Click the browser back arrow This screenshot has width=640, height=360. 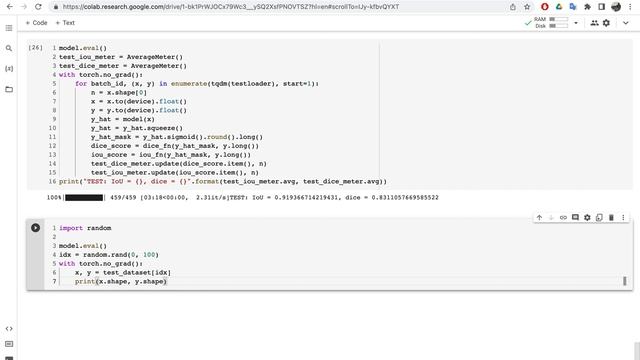point(10,7)
